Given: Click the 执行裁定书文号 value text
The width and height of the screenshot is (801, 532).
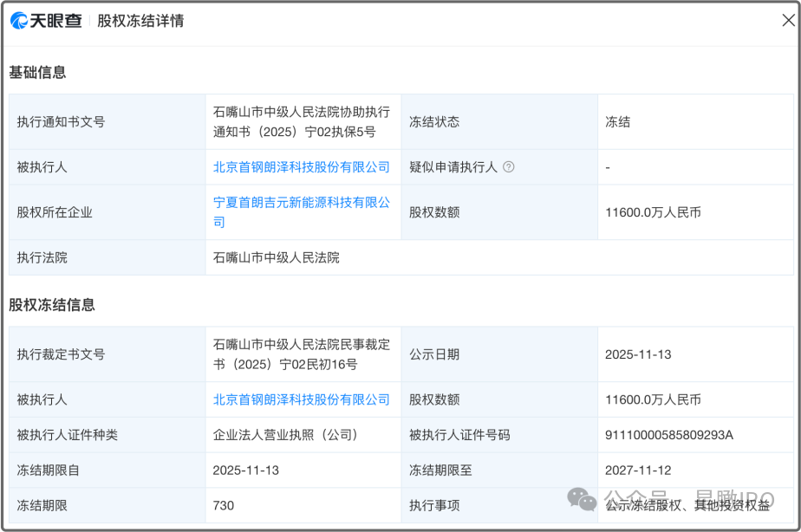Looking at the screenshot, I should 302,354.
